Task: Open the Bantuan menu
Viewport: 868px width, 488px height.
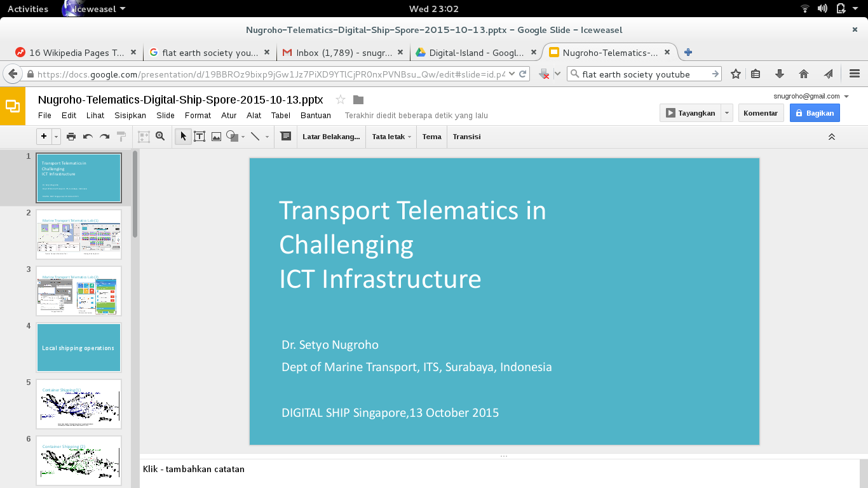Action: (x=315, y=116)
